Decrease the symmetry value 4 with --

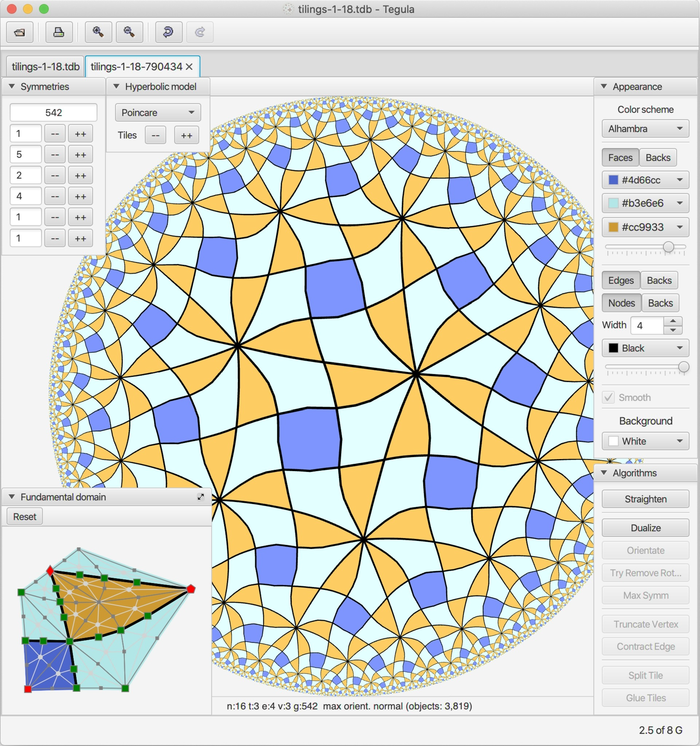(x=55, y=196)
